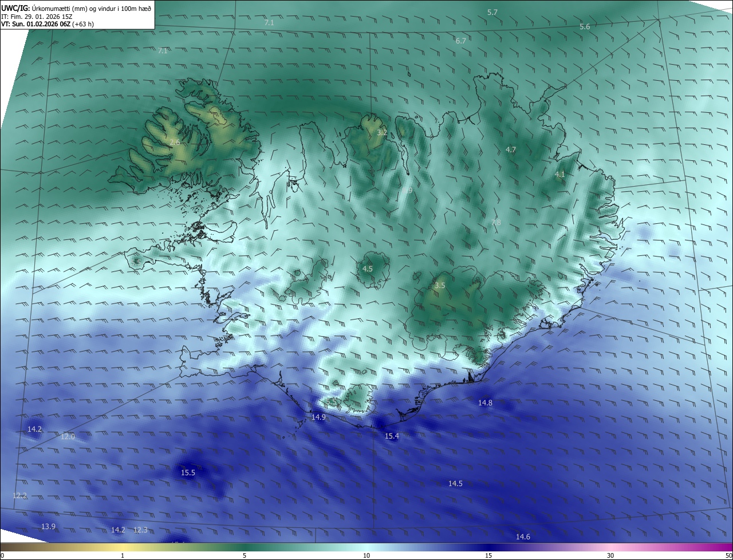Click the 14.8 value off the south coast
The width and height of the screenshot is (733, 560).
pos(485,403)
